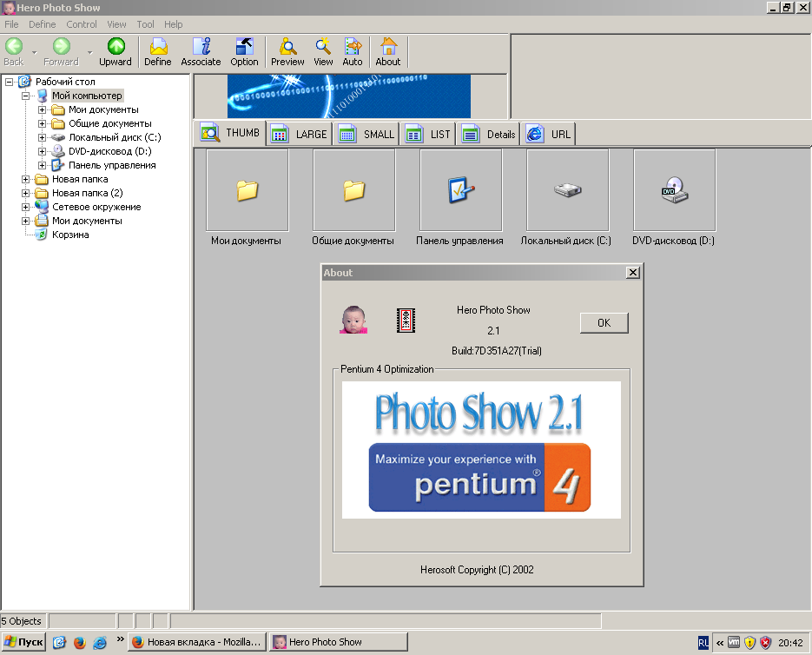Collapse the Мой компьютер tree node
Viewport: 812px width, 655px height.
pos(26,96)
